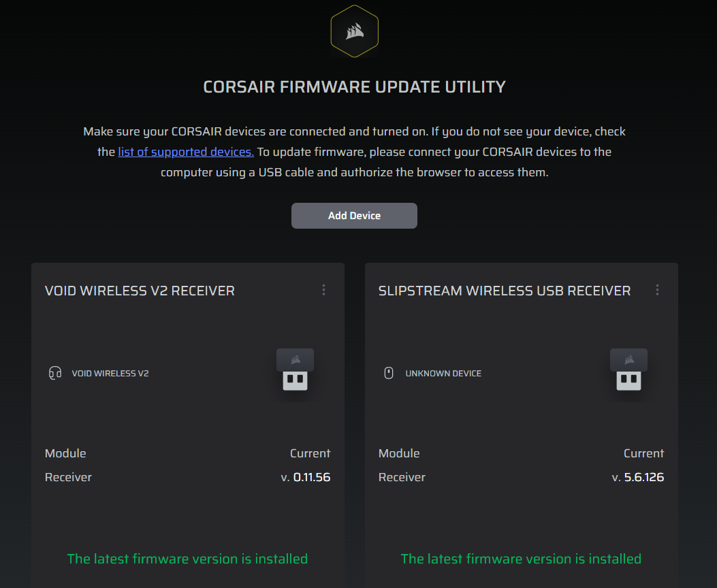This screenshot has width=717, height=588.
Task: Open the list of supported devices link
Action: click(186, 152)
